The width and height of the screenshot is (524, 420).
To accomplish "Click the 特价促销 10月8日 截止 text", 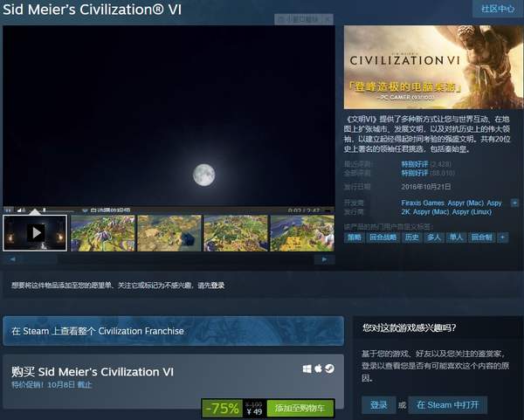I will click(x=52, y=384).
